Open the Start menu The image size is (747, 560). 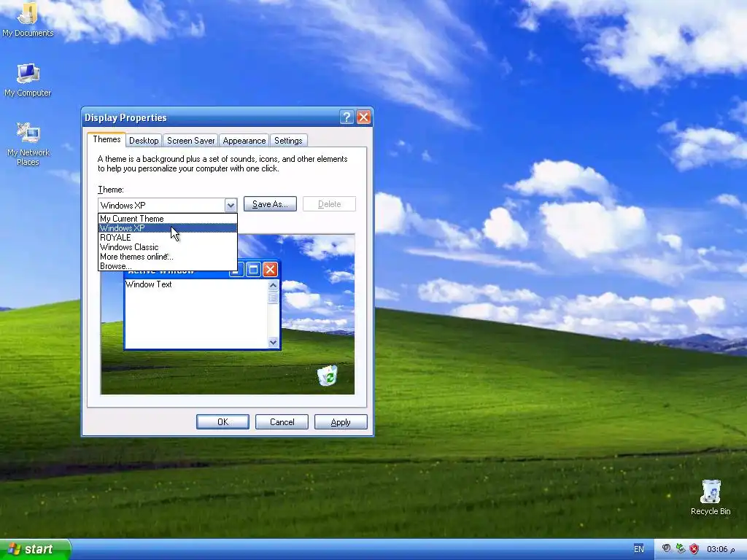pyautogui.click(x=35, y=549)
